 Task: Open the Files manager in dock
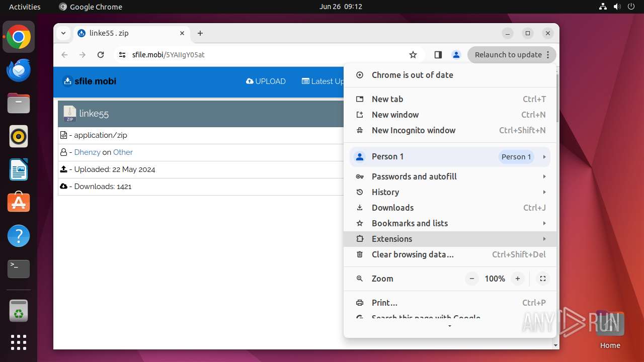point(19,104)
